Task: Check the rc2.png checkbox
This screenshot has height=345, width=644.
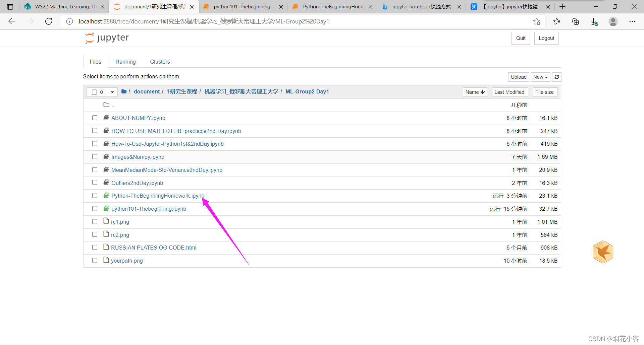Action: pos(95,234)
